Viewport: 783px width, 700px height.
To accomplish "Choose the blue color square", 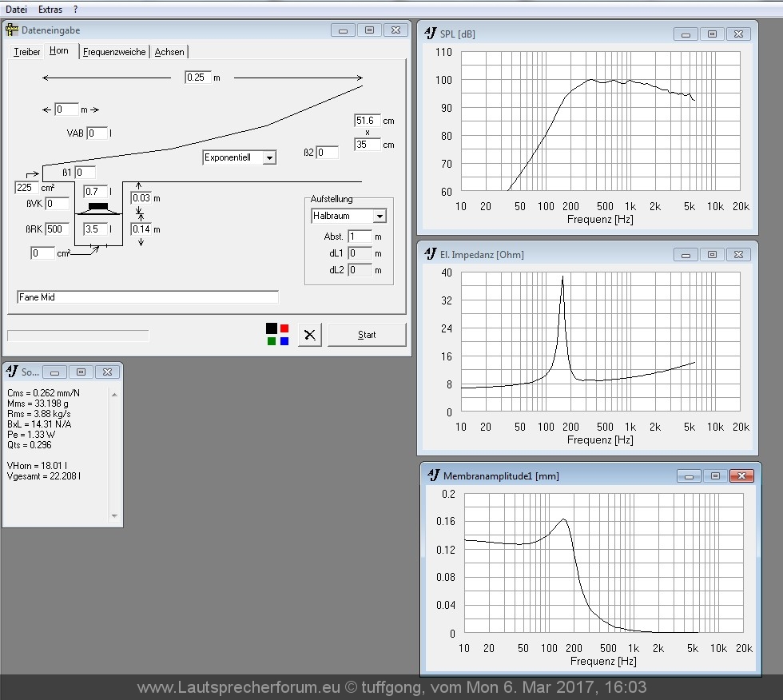I will pos(284,341).
